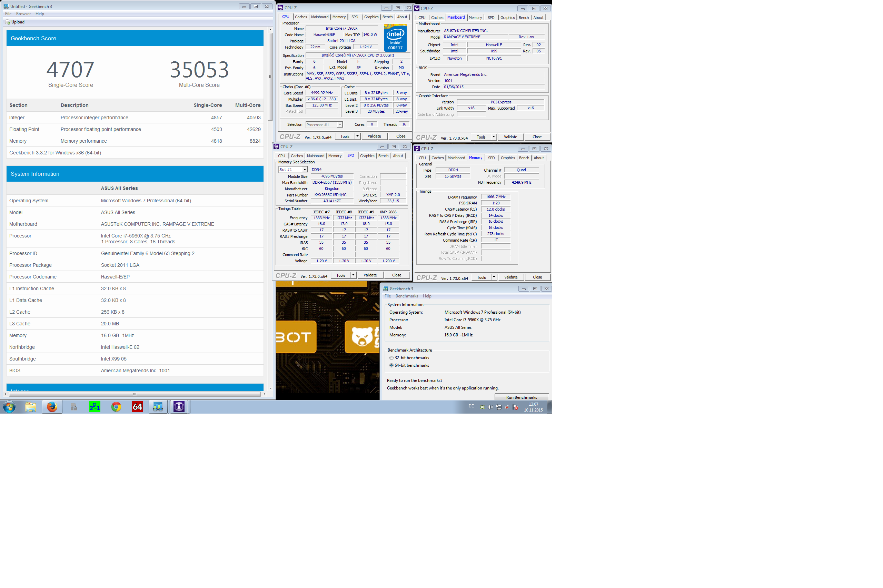Viewport: 883px width, 588px height.
Task: Launch Google Chrome from the taskbar
Action: [x=116, y=407]
